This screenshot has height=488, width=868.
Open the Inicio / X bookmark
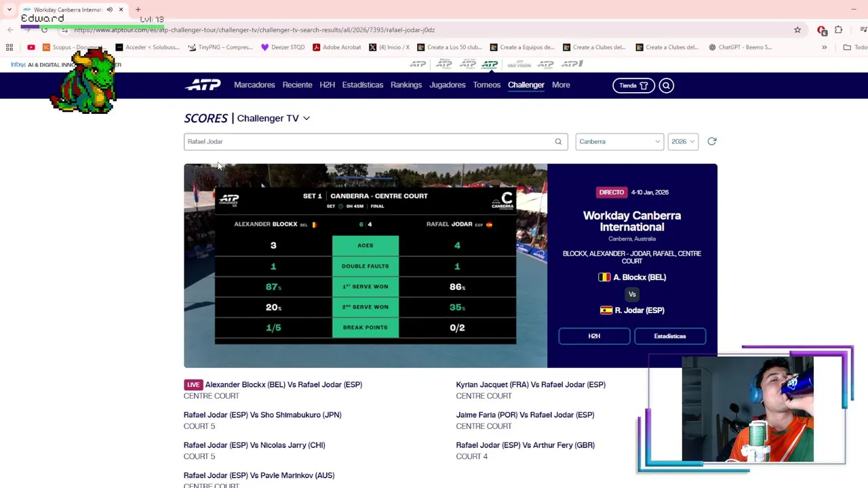pos(389,47)
